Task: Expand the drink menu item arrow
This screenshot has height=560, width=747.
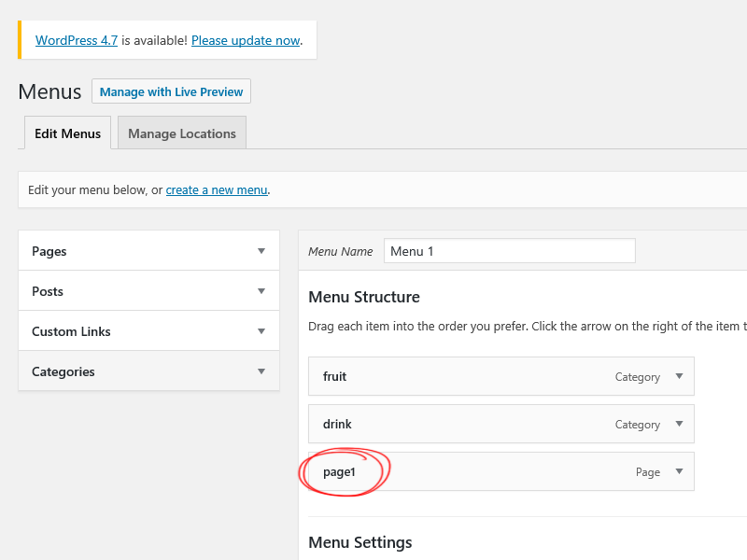Action: click(680, 424)
